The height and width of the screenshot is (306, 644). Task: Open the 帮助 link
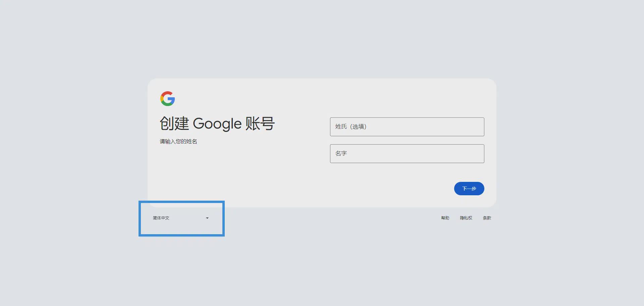point(445,218)
